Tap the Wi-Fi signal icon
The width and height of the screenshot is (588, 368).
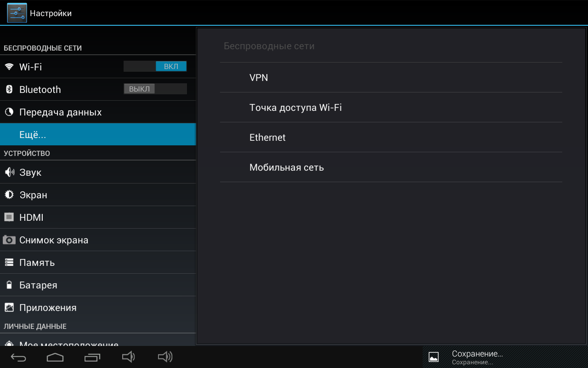(9, 67)
